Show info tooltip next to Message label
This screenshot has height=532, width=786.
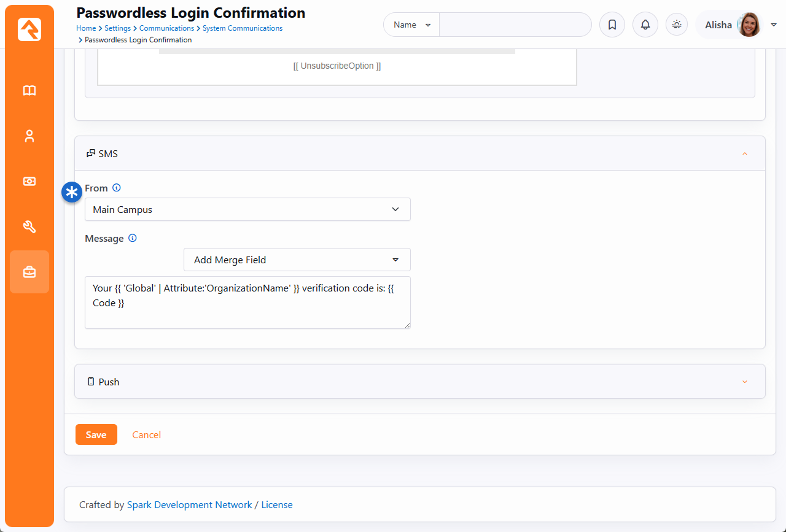point(133,238)
